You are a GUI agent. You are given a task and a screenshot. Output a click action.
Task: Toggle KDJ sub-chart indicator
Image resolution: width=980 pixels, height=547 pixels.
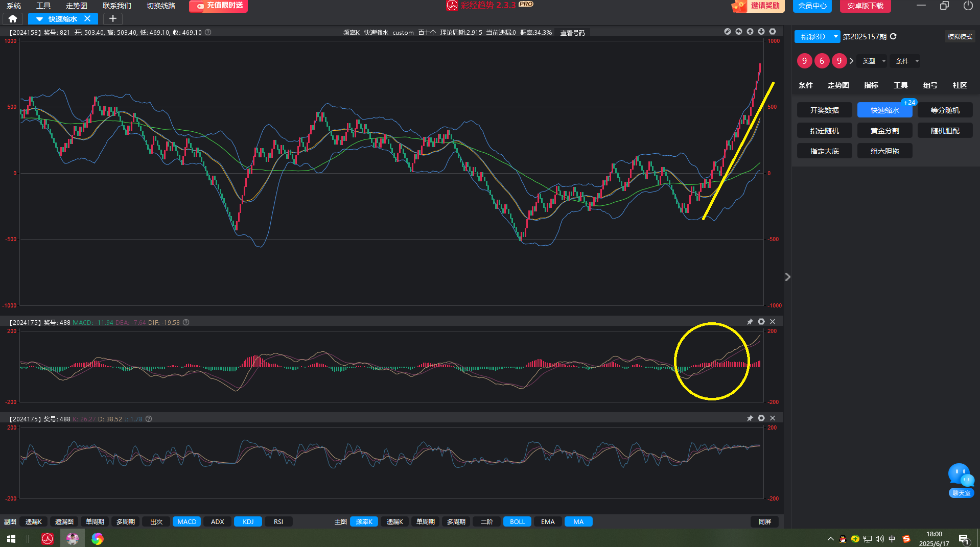[x=248, y=521]
